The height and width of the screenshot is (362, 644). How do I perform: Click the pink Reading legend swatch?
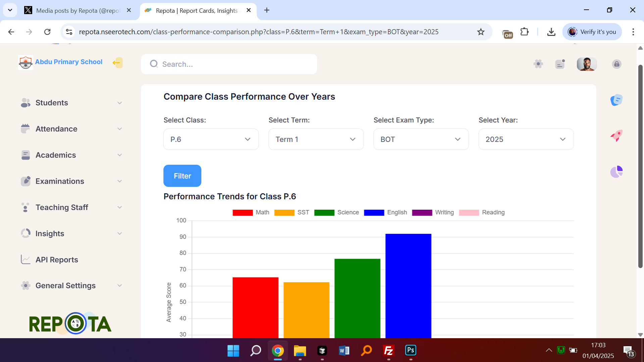468,213
